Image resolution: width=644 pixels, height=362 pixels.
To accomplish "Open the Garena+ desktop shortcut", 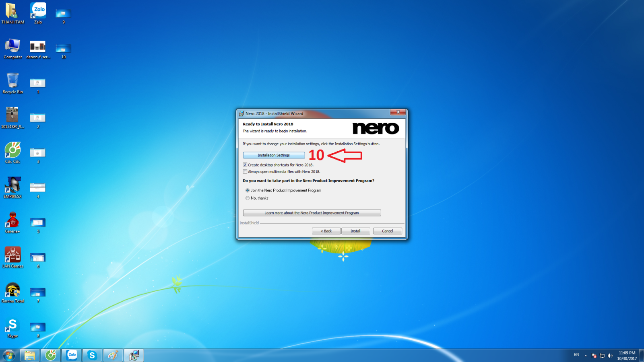I will tap(13, 221).
